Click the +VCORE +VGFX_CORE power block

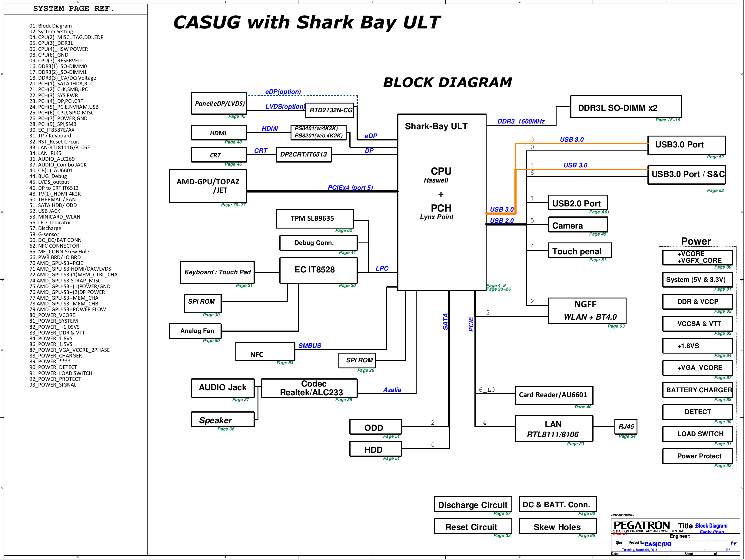[x=698, y=258]
